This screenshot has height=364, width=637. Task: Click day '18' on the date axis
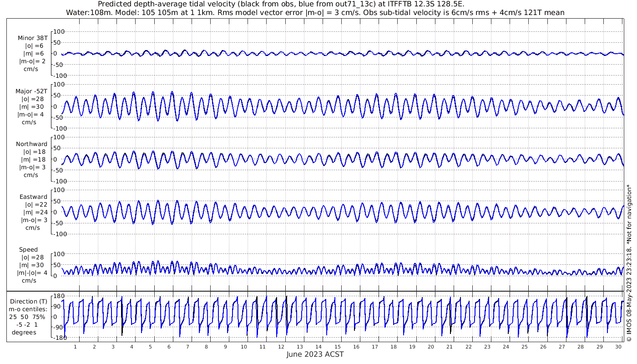[394, 346]
